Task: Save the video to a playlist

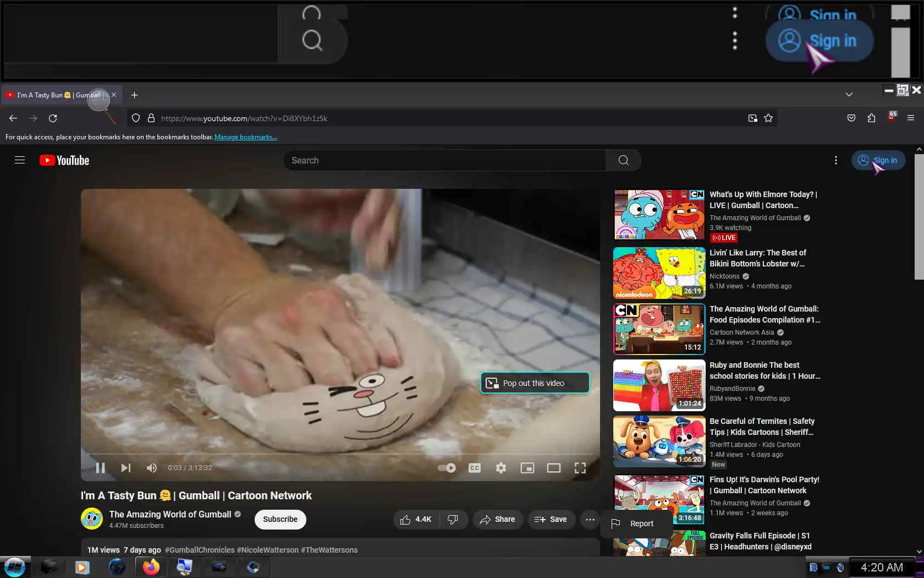Action: point(551,519)
